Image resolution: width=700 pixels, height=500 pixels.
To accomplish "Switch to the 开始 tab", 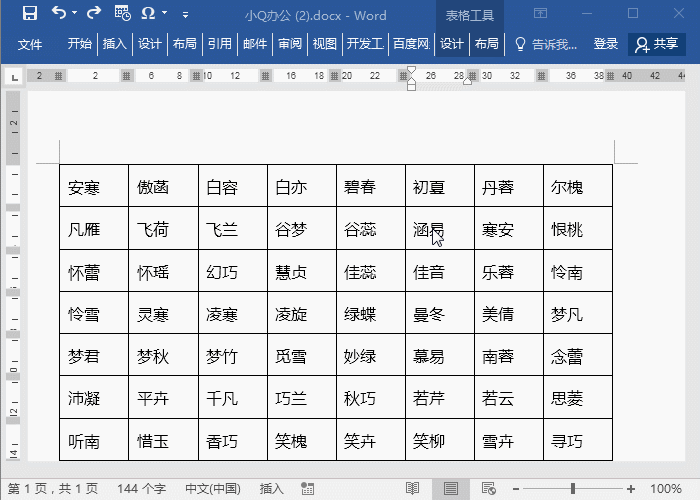I will [79, 44].
